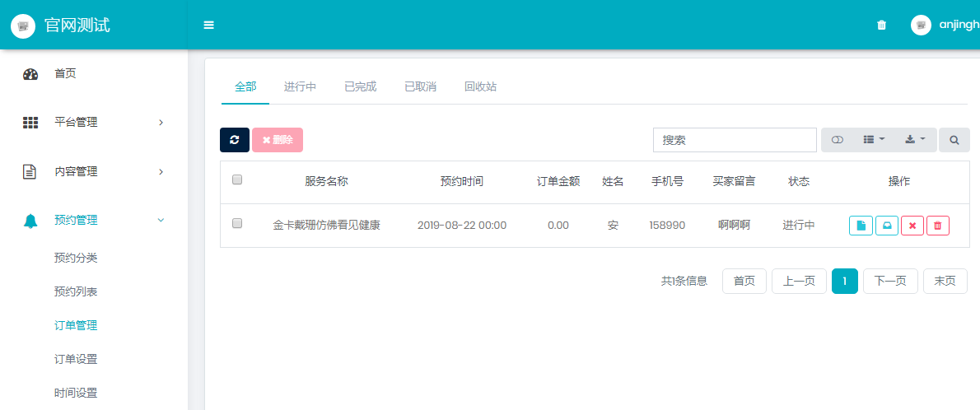The image size is (980, 410).
Task: Click the hamburger menu icon in header
Action: coord(208,25)
